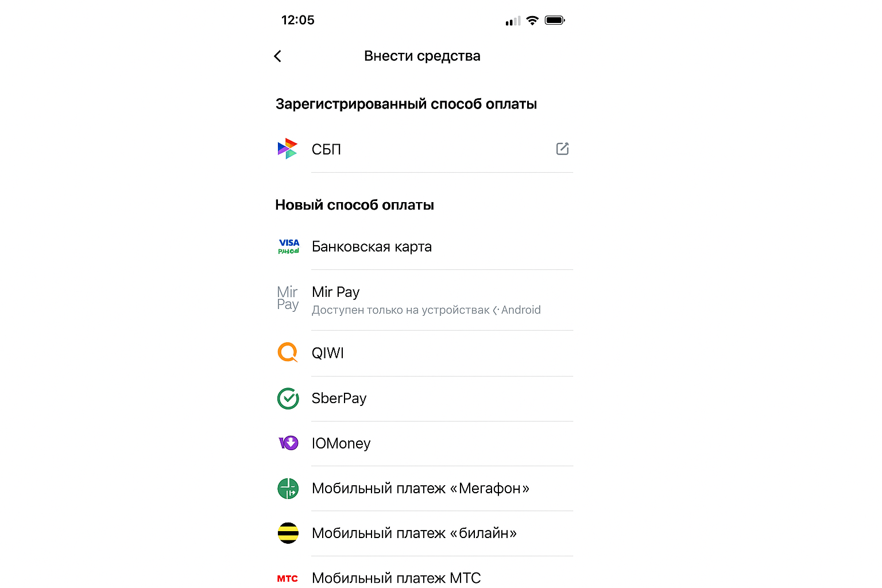Tap the yellow-black билайн striped icon
882x588 pixels.
tap(288, 533)
